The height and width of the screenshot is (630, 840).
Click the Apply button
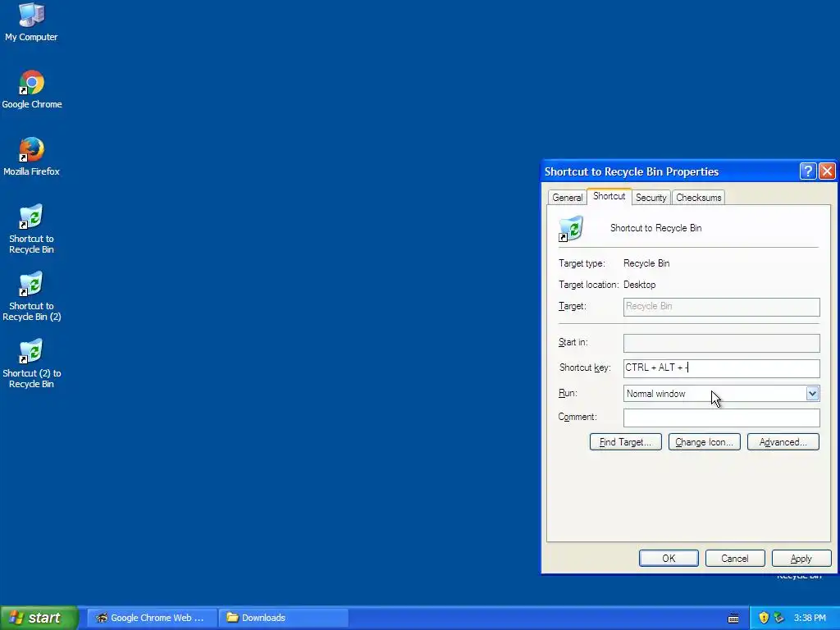(x=801, y=558)
